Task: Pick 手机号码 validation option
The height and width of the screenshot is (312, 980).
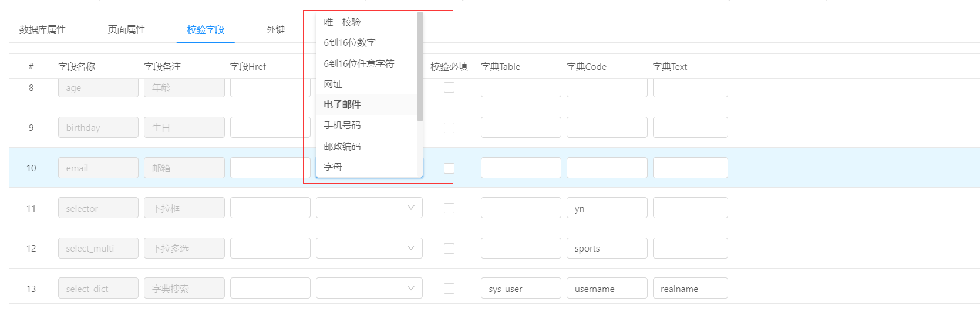Action: coord(367,126)
